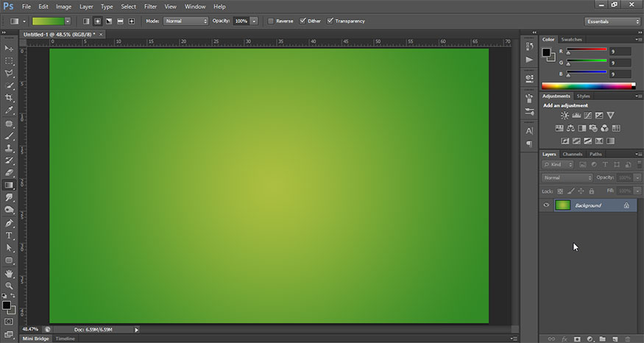Open the Image menu
The width and height of the screenshot is (644, 343).
click(x=63, y=7)
